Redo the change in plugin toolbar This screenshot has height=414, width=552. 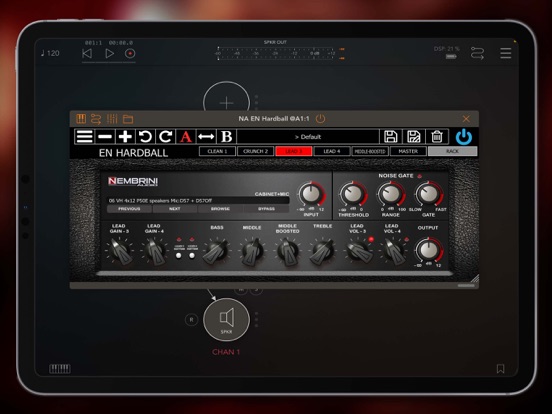coord(165,136)
